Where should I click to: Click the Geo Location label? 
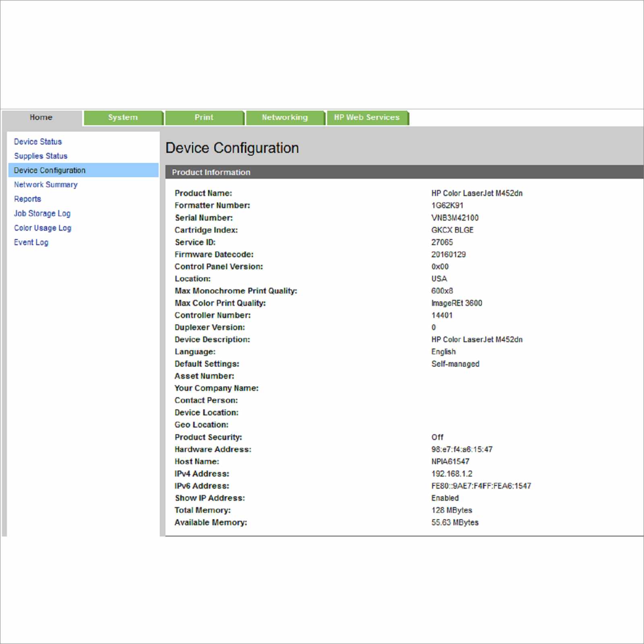click(x=202, y=425)
